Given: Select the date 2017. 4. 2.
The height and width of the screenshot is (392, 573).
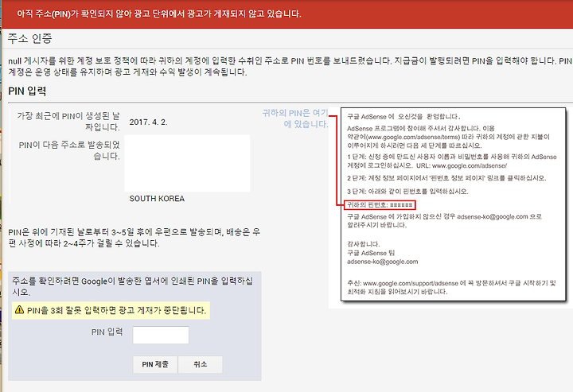Looking at the screenshot, I should 148,122.
